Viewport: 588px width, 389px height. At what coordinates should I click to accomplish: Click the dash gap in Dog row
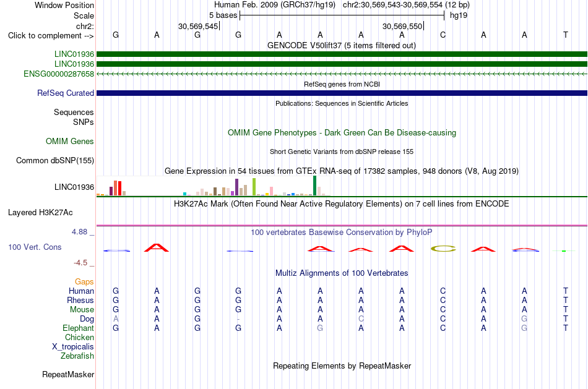point(238,319)
